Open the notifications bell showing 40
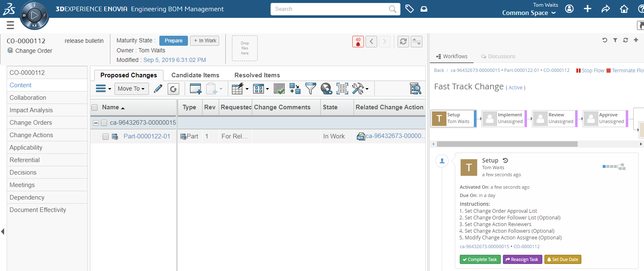Image resolution: width=644 pixels, height=271 pixels. (x=358, y=42)
